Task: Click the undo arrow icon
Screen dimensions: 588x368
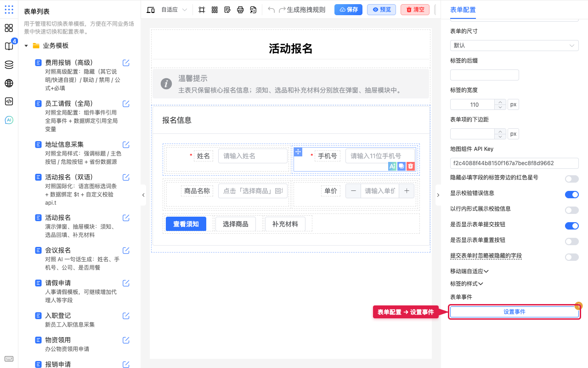Action: tap(271, 10)
